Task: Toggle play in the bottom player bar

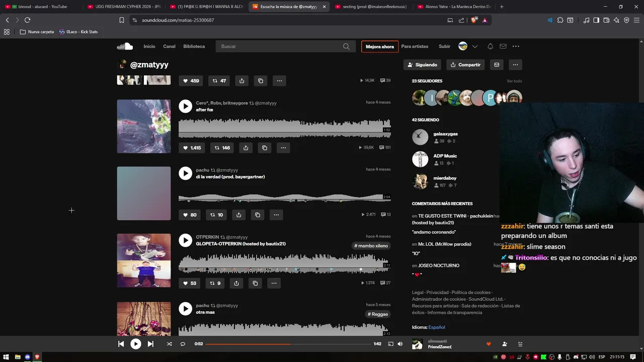Action: point(136,344)
